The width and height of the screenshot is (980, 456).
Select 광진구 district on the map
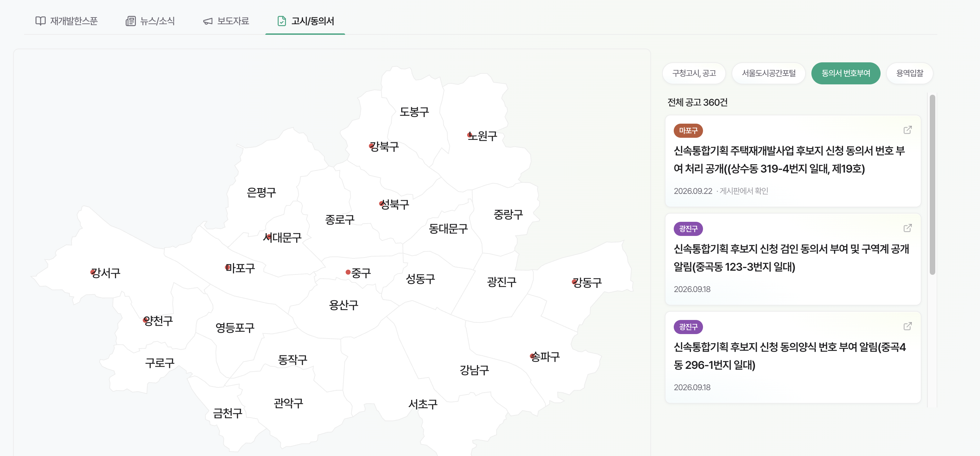[502, 282]
